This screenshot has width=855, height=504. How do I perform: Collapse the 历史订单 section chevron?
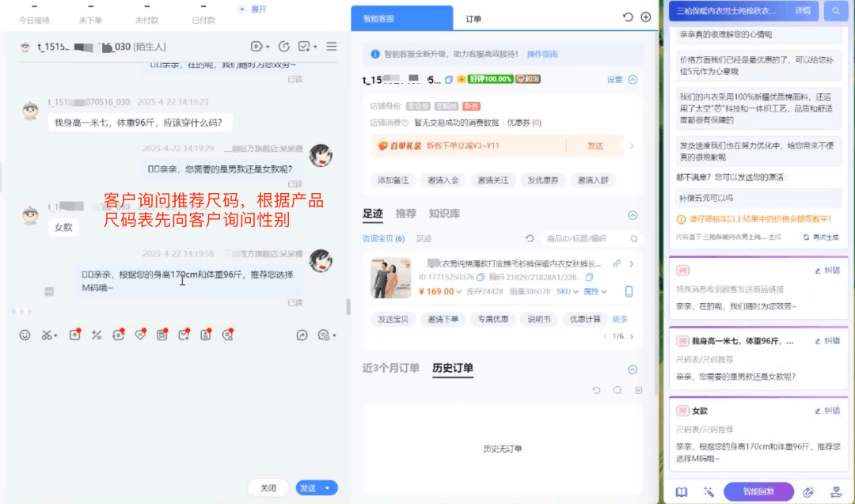(x=633, y=369)
